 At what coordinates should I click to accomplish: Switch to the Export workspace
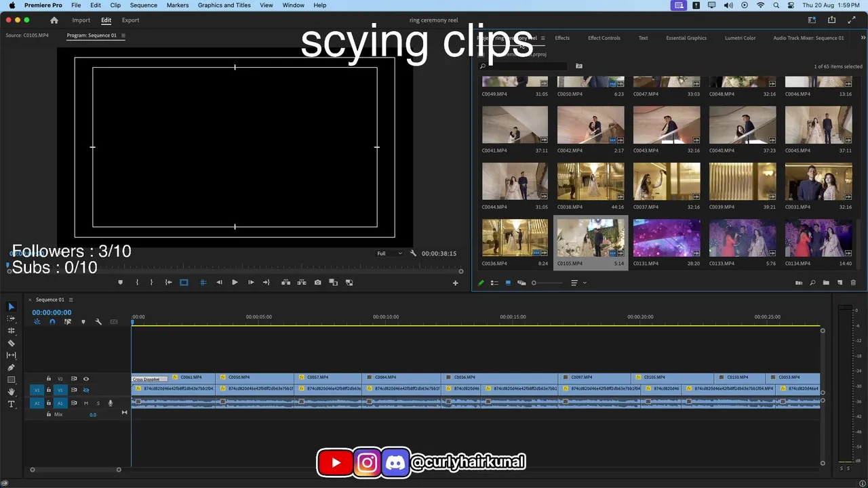(130, 20)
